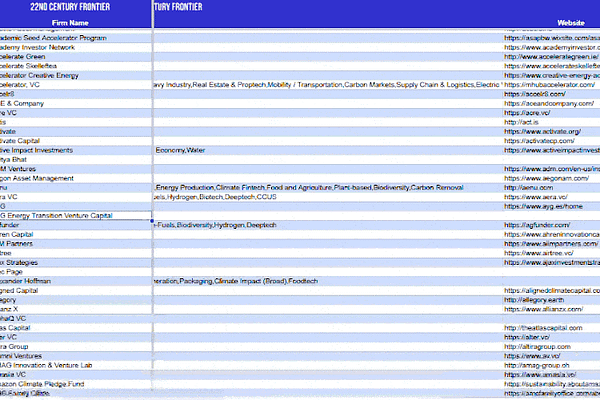Select the M Ventures firm cell

[x=76, y=169]
